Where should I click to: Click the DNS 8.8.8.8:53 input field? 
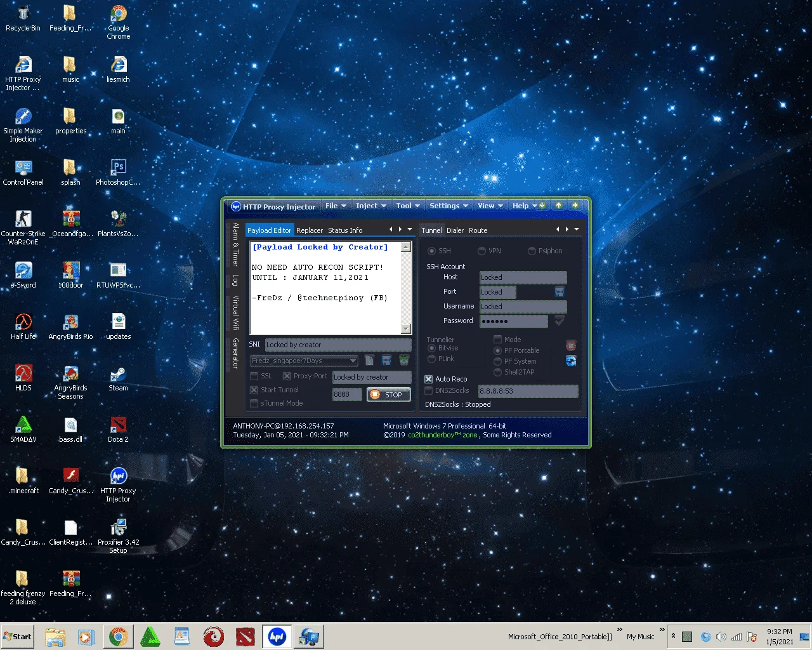pyautogui.click(x=528, y=391)
